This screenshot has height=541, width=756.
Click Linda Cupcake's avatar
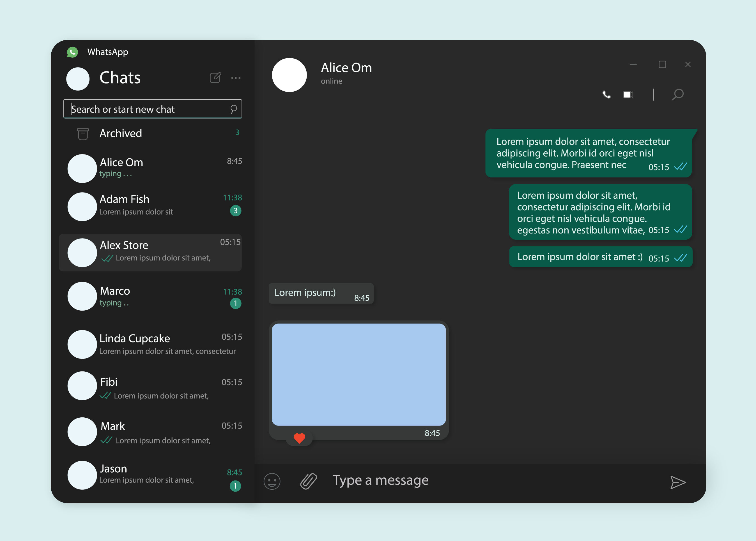pyautogui.click(x=82, y=345)
